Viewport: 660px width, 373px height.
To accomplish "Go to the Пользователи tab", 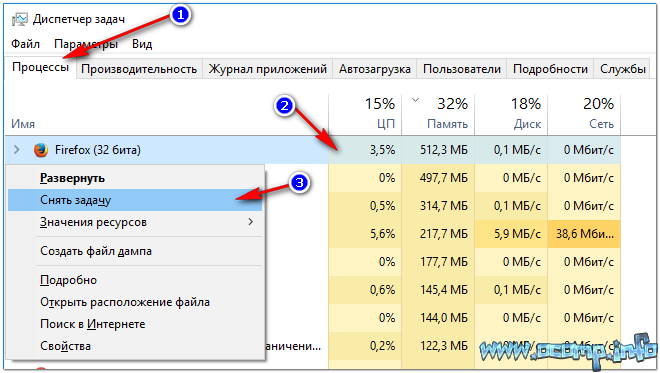I will click(462, 69).
